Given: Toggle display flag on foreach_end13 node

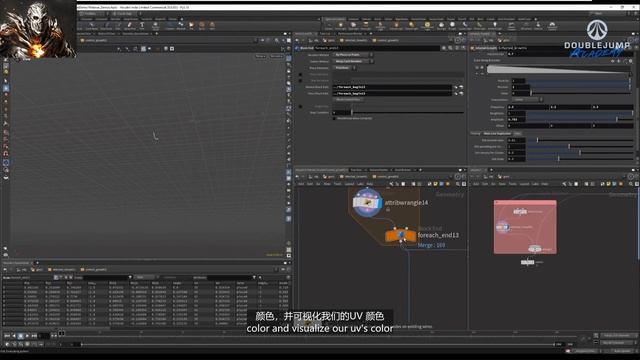Looking at the screenshot, I should [x=413, y=235].
